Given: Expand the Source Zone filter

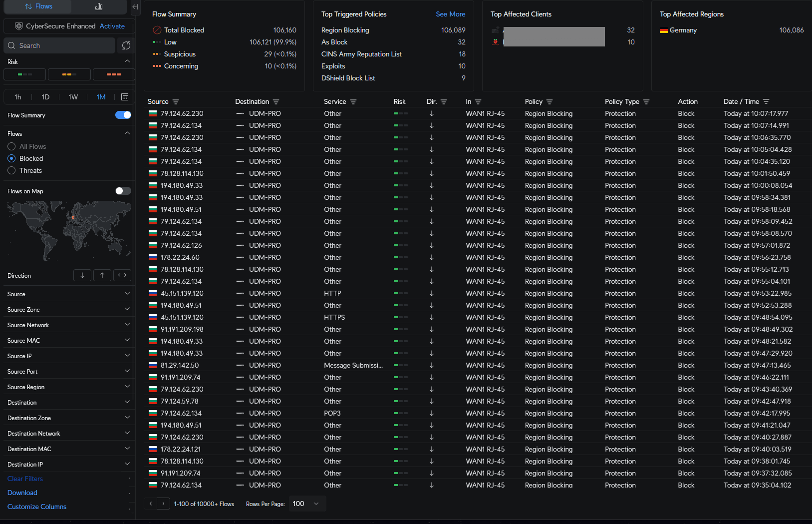Looking at the screenshot, I should [68, 310].
